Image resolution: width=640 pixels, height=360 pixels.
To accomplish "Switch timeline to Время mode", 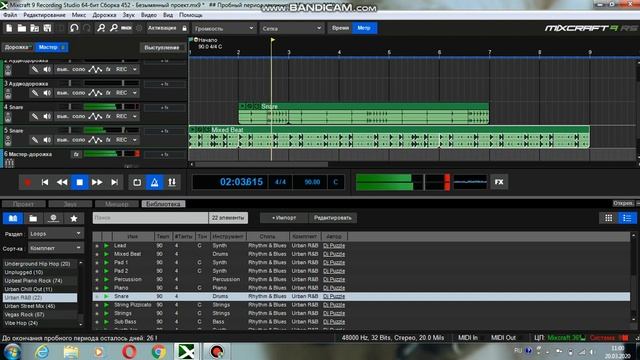I will pos(340,28).
